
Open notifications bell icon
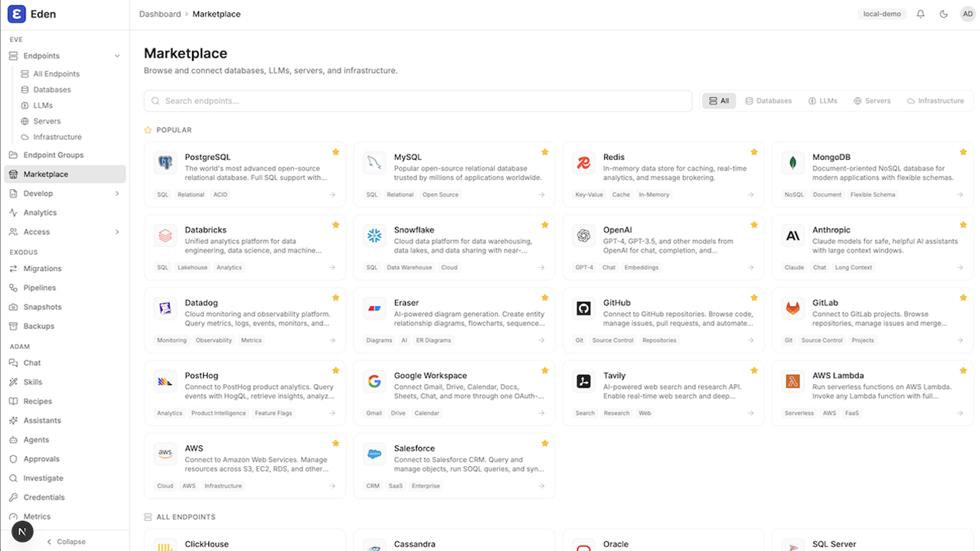921,14
